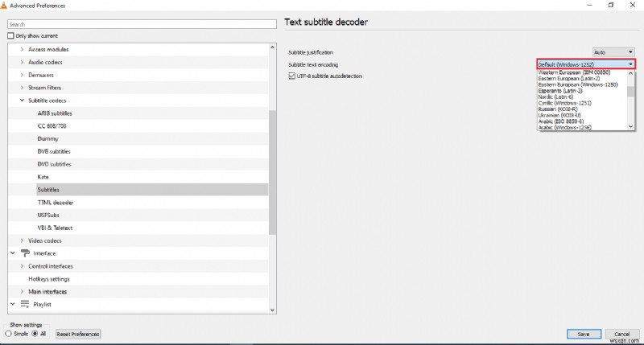The image size is (644, 345).
Task: Click the VLC cone icon in title bar
Action: pos(4,6)
